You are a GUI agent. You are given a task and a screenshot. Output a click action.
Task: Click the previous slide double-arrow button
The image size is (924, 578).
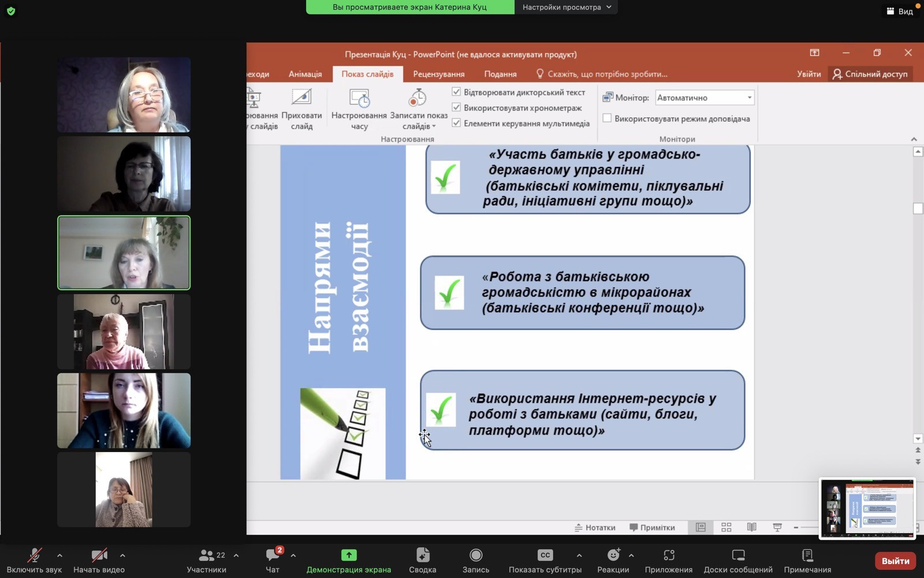click(x=918, y=450)
